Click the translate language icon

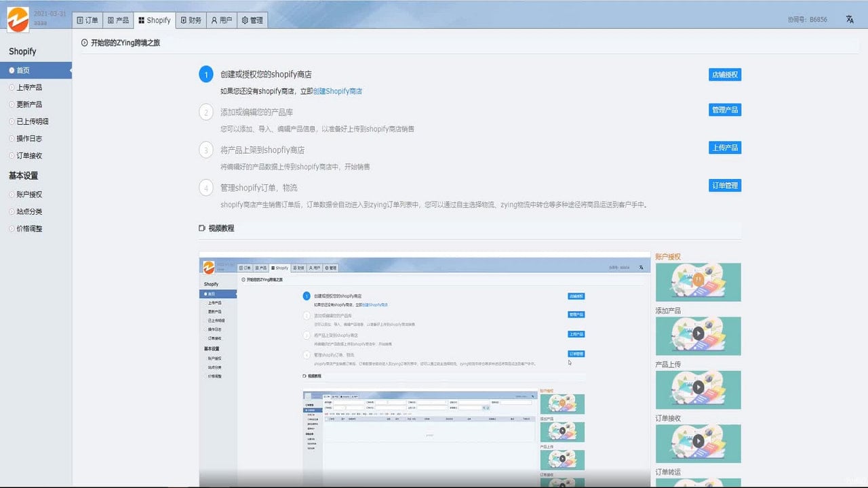click(x=850, y=20)
